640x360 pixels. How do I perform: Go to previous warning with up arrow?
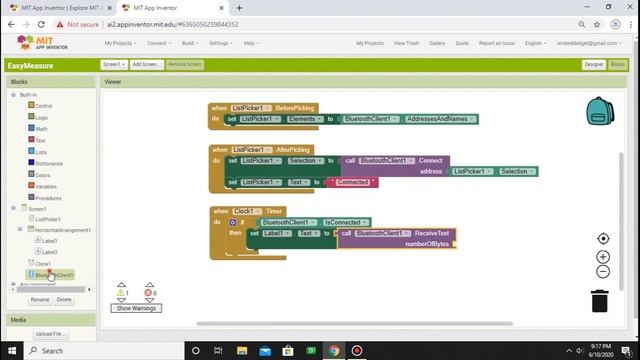[x=121, y=285]
